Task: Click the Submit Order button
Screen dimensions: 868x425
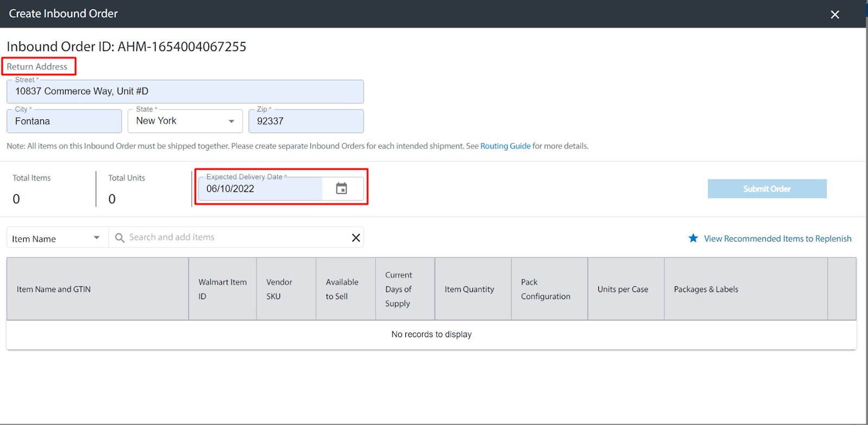Action: 767,189
